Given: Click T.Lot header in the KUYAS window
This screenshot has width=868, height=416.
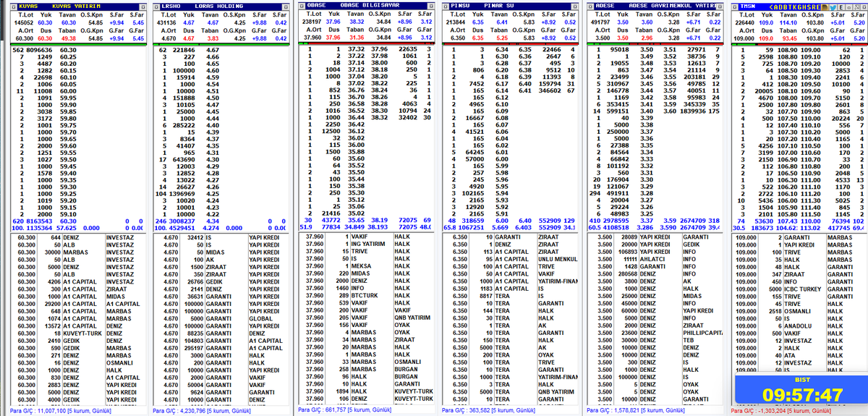Looking at the screenshot, I should (x=25, y=14).
